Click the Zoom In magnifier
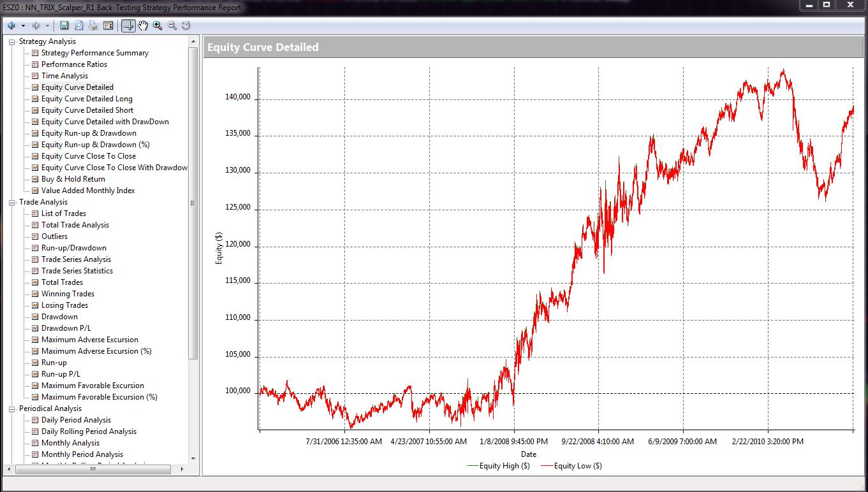868x492 pixels. coord(158,25)
